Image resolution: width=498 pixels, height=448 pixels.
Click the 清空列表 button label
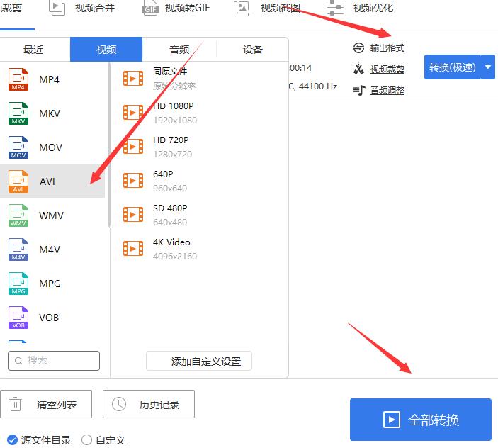tap(56, 405)
